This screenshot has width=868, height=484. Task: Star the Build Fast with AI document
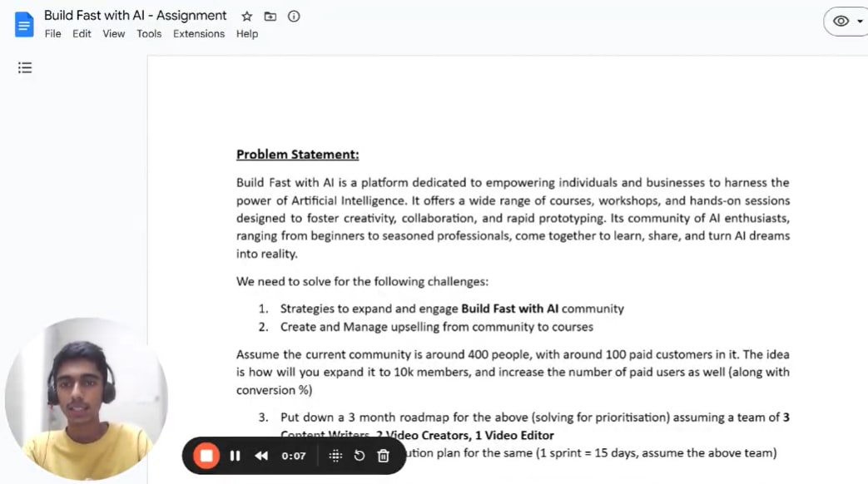point(246,17)
